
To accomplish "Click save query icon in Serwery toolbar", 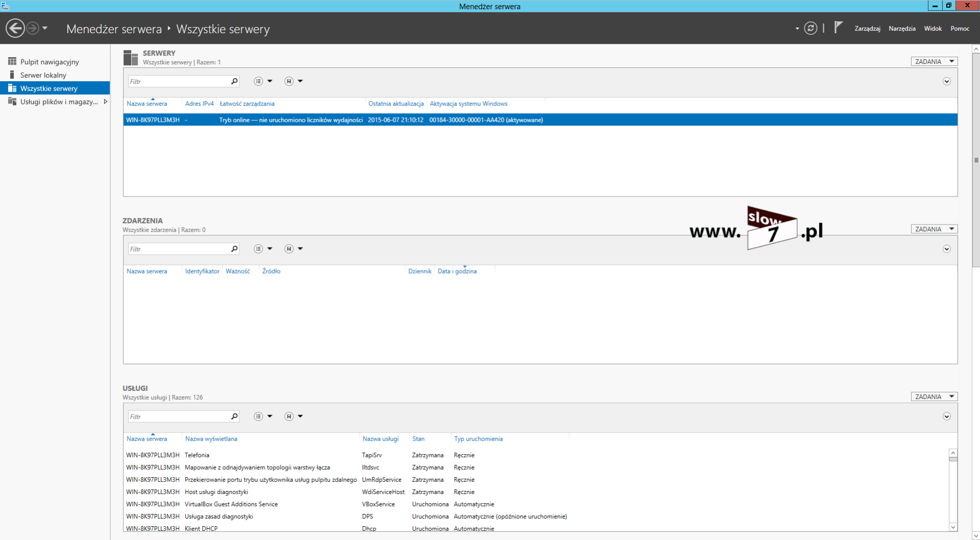I will 289,81.
